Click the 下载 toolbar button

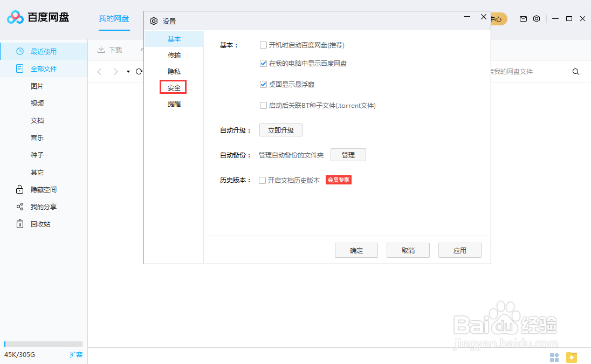point(109,50)
